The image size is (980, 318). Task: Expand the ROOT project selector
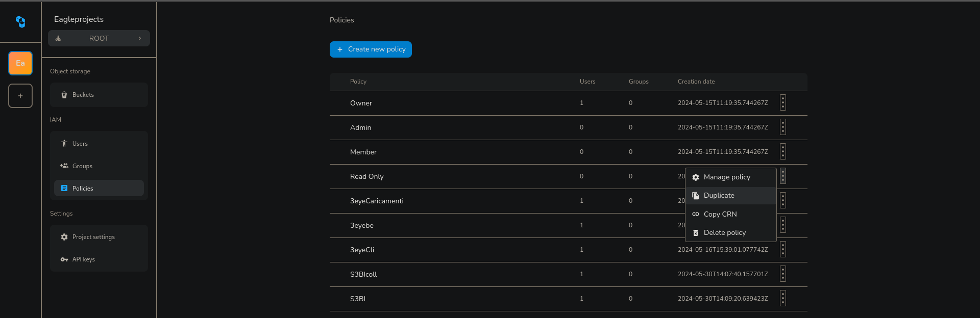99,38
